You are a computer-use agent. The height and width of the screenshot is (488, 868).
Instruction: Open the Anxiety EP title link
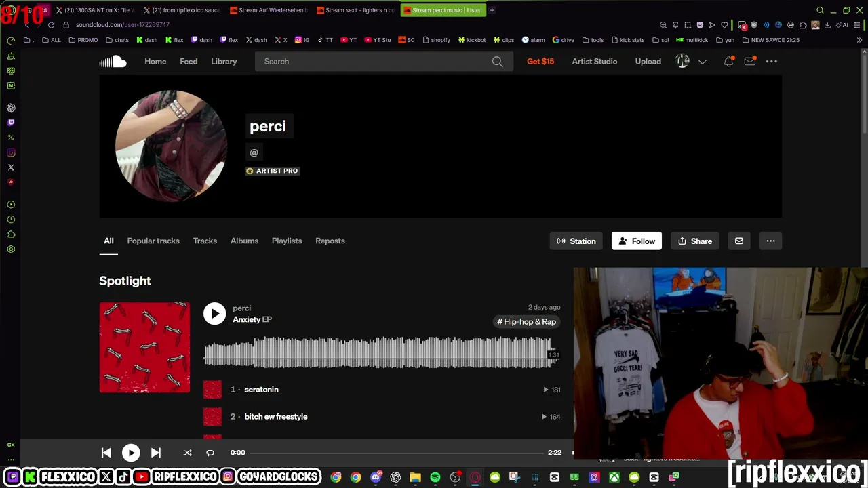[x=252, y=320]
